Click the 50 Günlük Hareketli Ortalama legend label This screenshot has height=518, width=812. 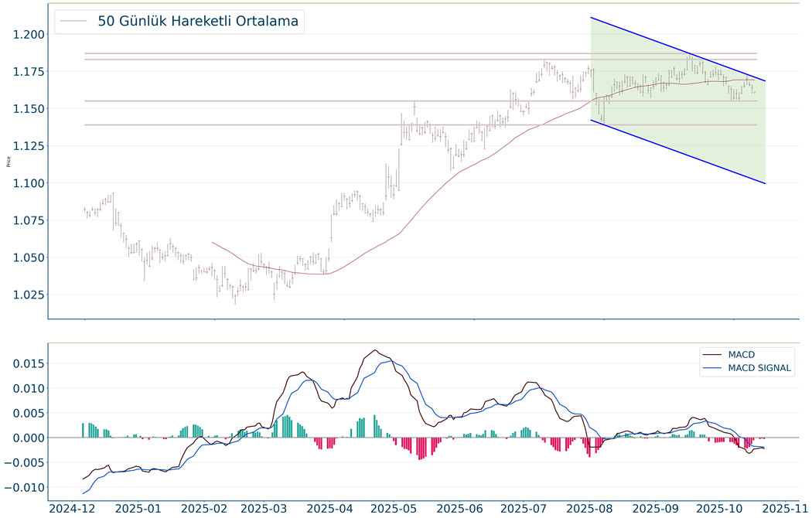198,22
